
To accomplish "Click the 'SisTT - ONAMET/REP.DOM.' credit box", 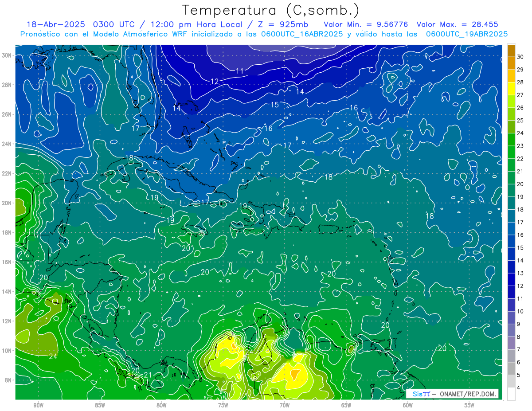I will pos(452,394).
